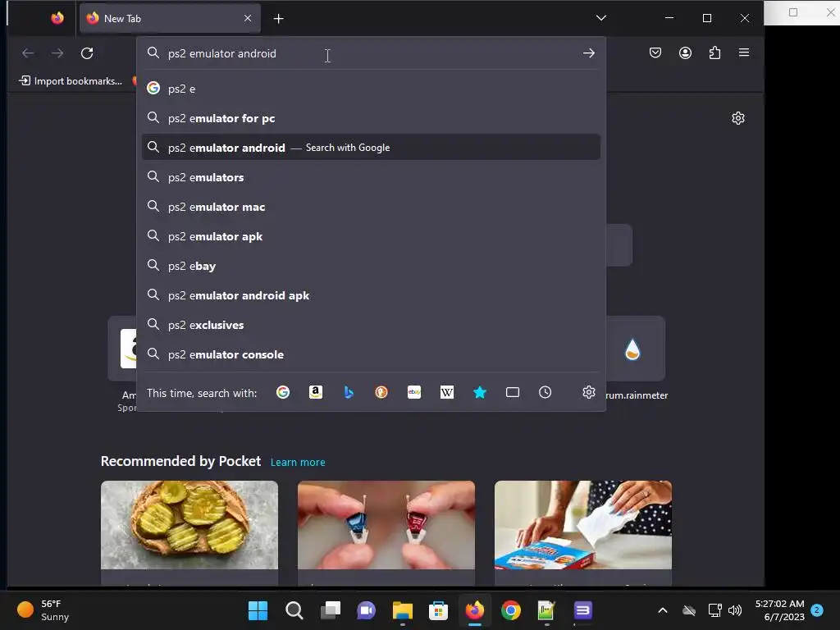Search with Google one-off engine icon
This screenshot has width=840, height=630.
pyautogui.click(x=283, y=393)
